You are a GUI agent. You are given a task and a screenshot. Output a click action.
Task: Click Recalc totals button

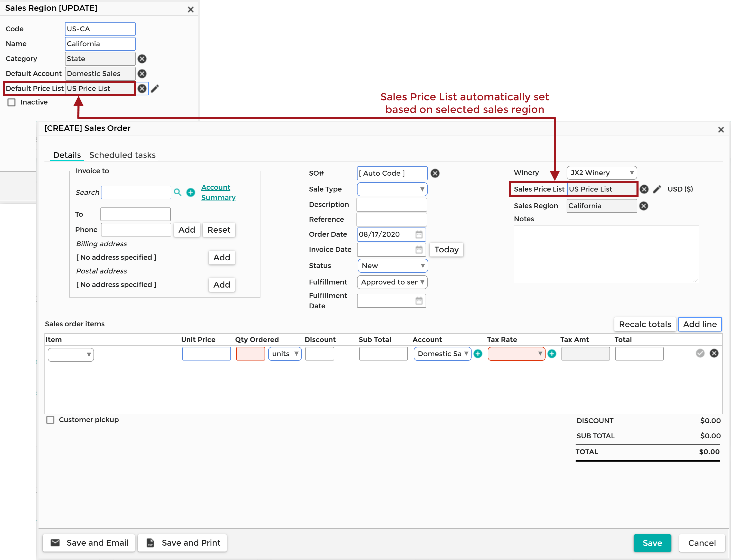(x=645, y=324)
